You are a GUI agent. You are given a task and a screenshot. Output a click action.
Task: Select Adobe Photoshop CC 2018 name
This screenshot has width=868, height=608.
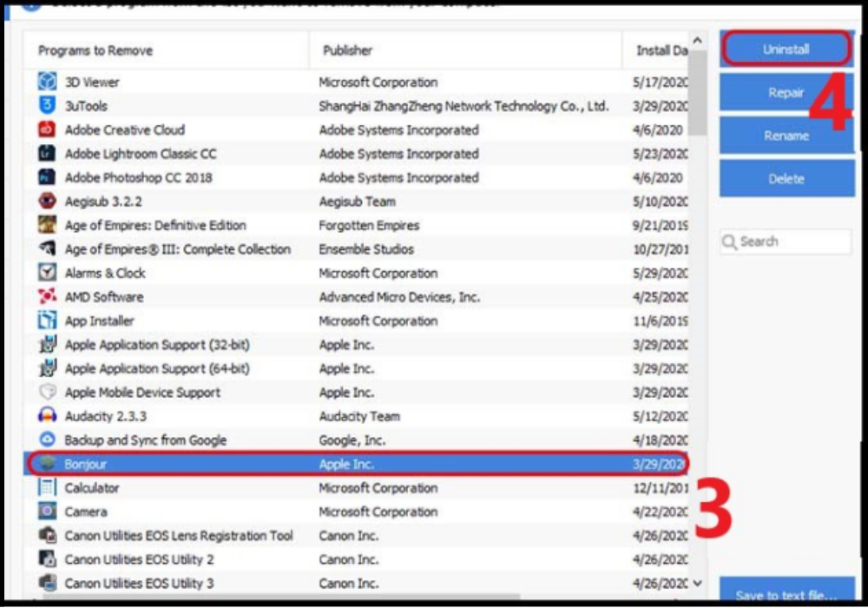point(138,177)
